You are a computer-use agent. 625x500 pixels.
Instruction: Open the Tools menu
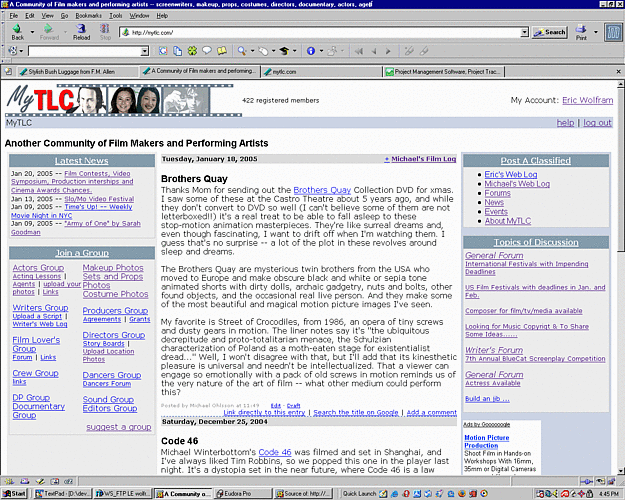tap(116, 16)
